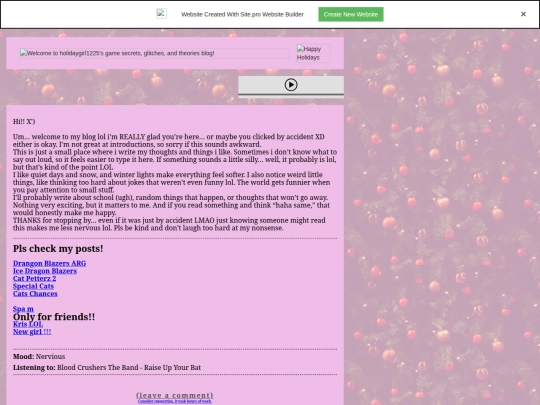540x405 pixels.
Task: Click the 'Website Created With Site.pro' text
Action: click(x=242, y=14)
